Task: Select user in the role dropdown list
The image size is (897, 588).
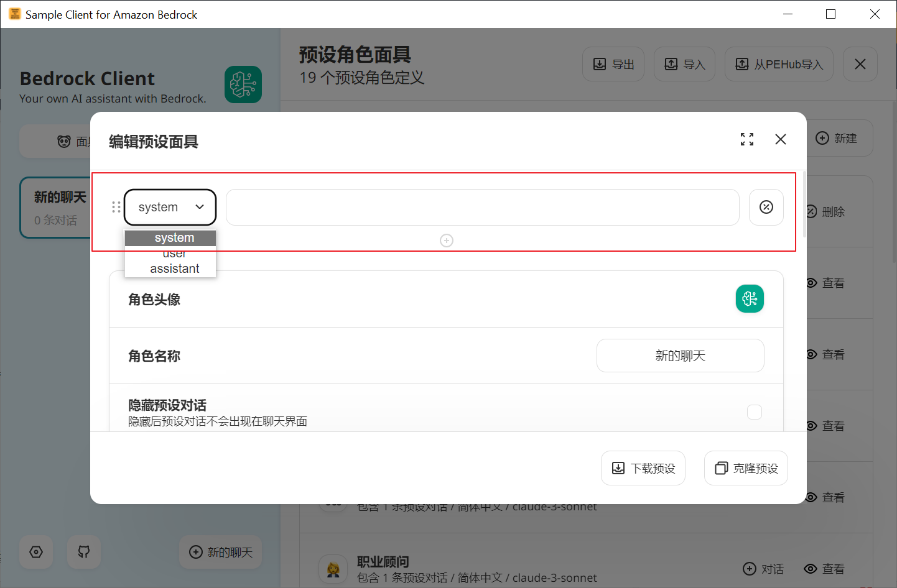Action: (x=174, y=253)
